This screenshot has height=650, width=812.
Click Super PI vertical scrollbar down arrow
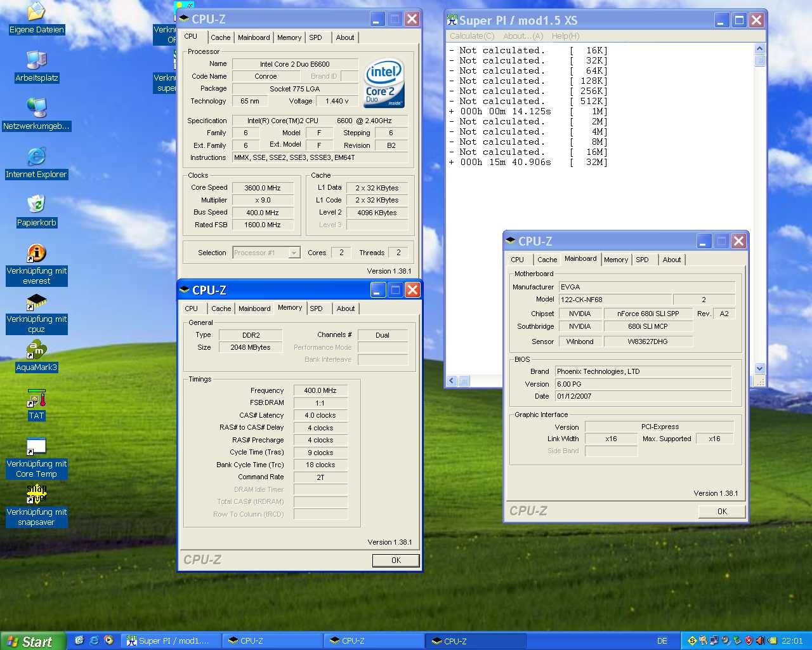pos(759,369)
